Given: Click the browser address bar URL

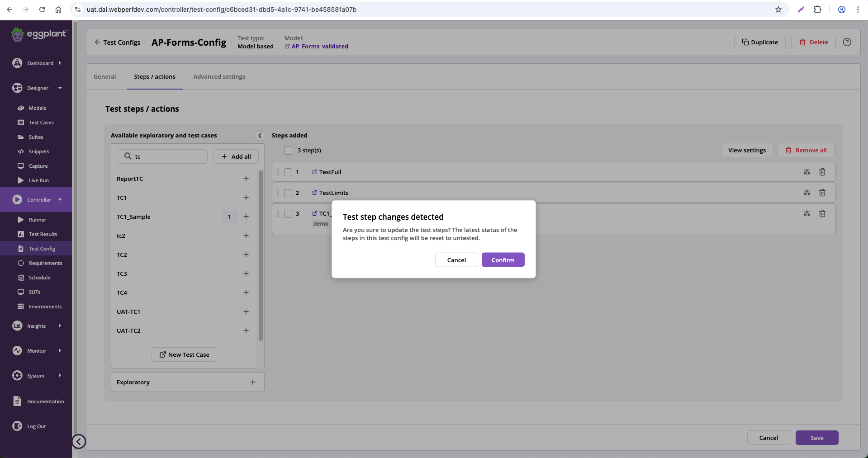Looking at the screenshot, I should click(x=222, y=9).
